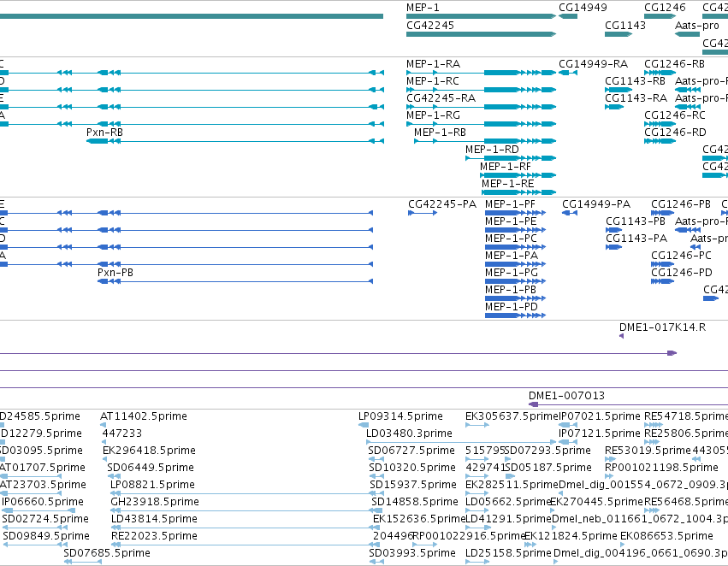Select protein MEP-1-PF
Image resolution: width=728 pixels, height=566 pixels.
tap(515, 213)
